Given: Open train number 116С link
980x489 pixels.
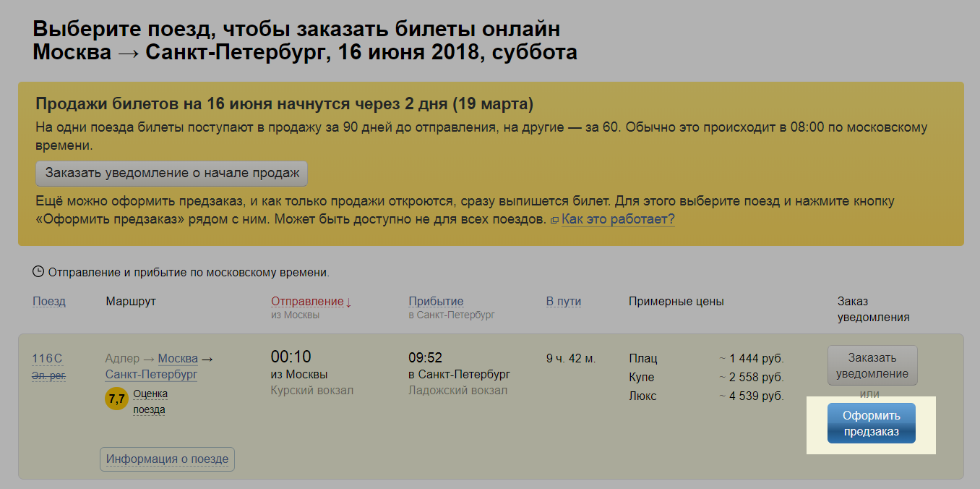Looking at the screenshot, I should point(48,359).
